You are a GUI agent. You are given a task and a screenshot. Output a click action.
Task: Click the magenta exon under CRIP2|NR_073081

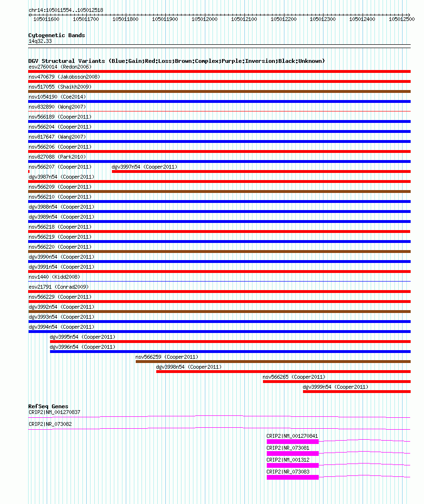(x=293, y=454)
